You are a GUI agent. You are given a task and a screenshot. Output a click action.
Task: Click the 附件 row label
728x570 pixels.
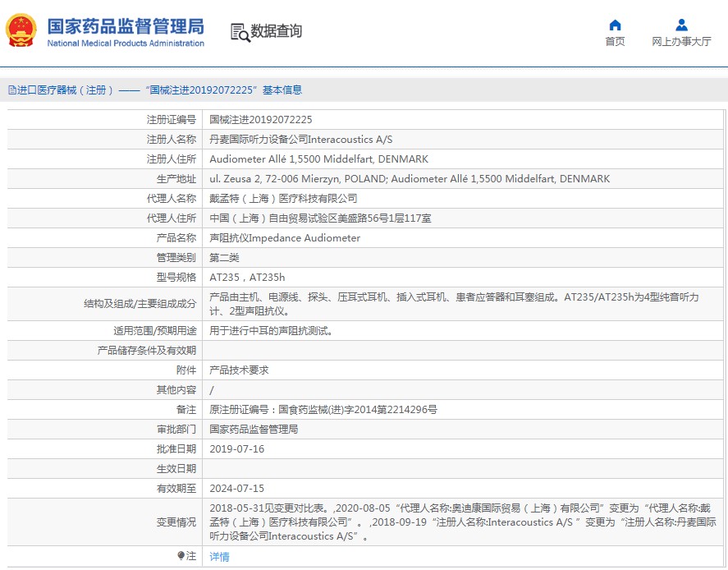point(186,370)
